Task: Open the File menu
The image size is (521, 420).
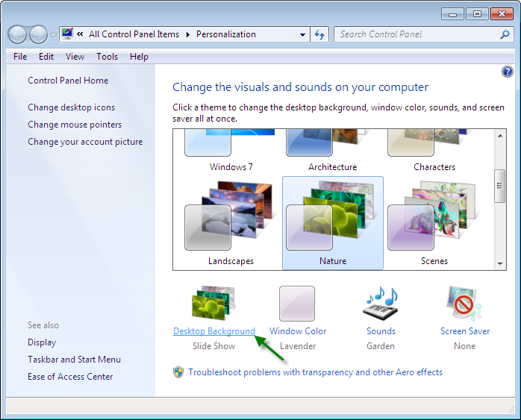Action: tap(20, 57)
